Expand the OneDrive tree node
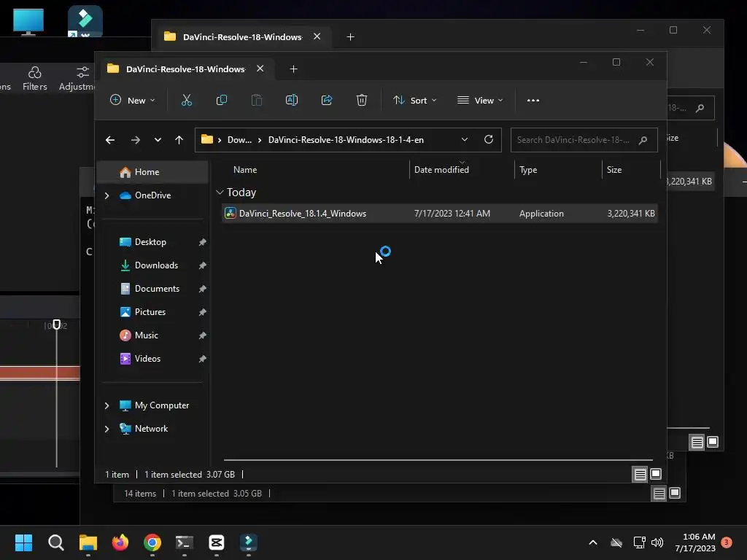This screenshot has height=560, width=747. click(x=107, y=195)
